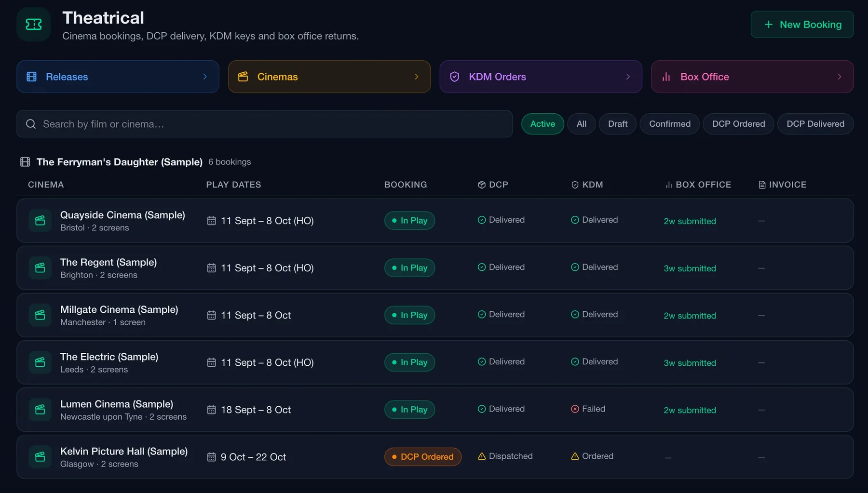Click the bar chart icon beside Box Office
The image size is (868, 493).
(666, 77)
